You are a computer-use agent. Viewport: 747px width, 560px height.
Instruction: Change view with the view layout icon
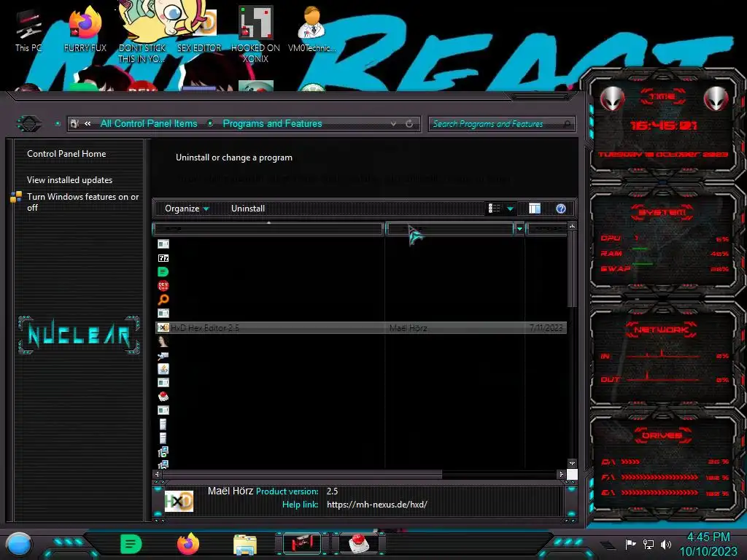pos(494,209)
